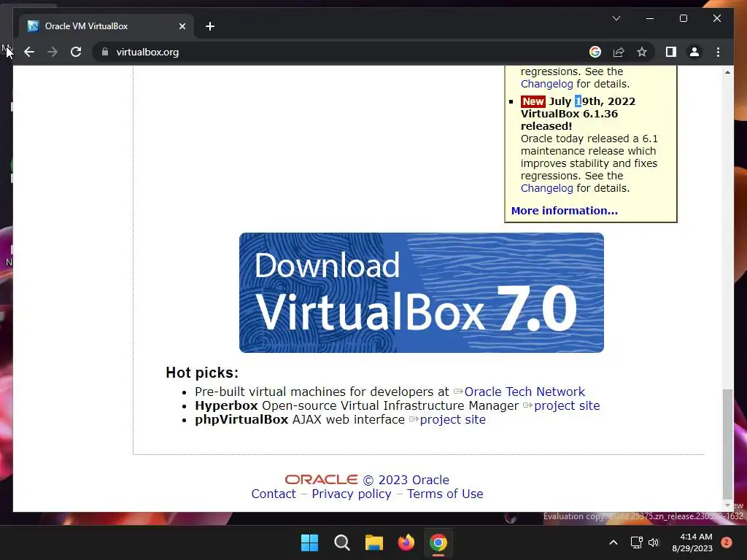The height and width of the screenshot is (560, 747).
Task: Bookmark this page with the star icon
Action: [642, 52]
